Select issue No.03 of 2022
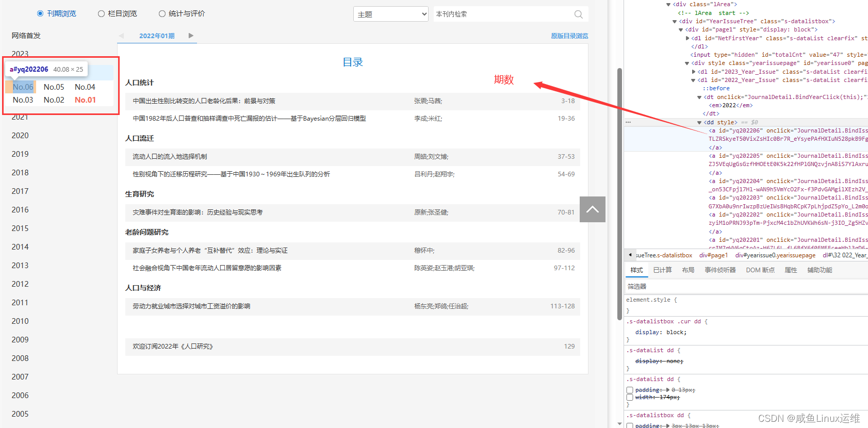Image resolution: width=868 pixels, height=428 pixels. [23, 100]
